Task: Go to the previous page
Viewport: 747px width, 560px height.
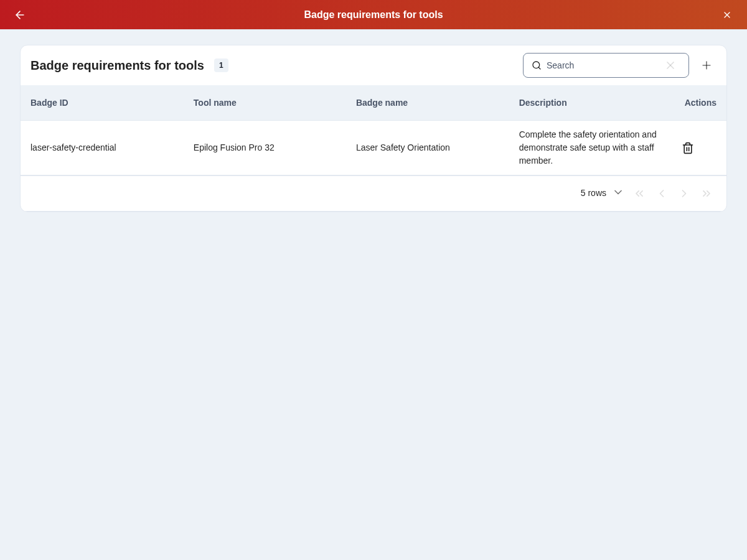Action: point(662,194)
